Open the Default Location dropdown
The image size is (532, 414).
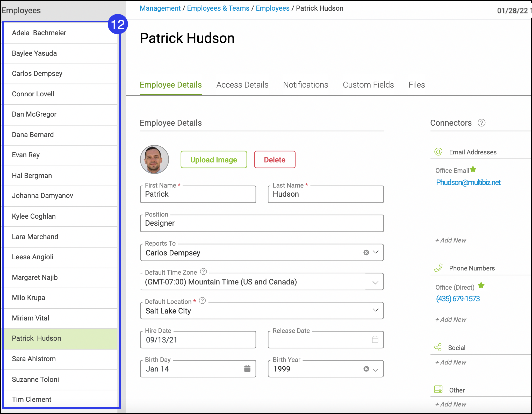[375, 310]
